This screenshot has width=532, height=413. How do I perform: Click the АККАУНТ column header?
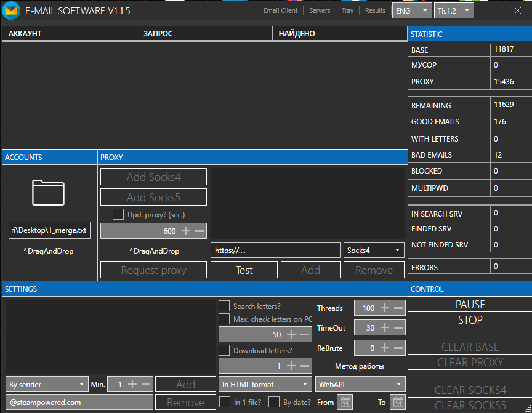pos(70,34)
